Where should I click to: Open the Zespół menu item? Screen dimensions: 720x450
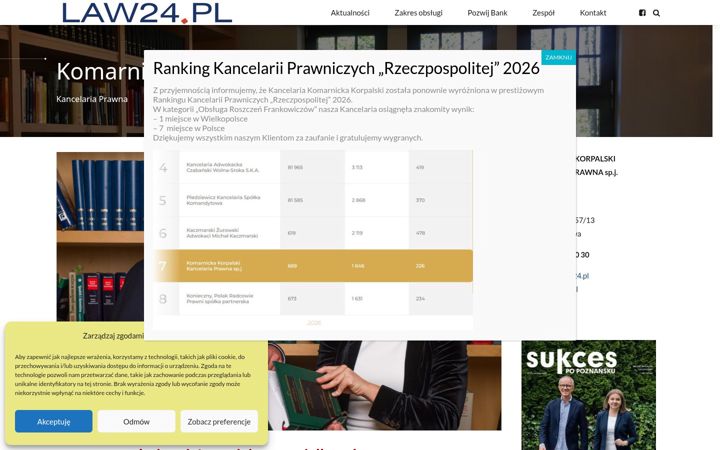click(x=543, y=13)
